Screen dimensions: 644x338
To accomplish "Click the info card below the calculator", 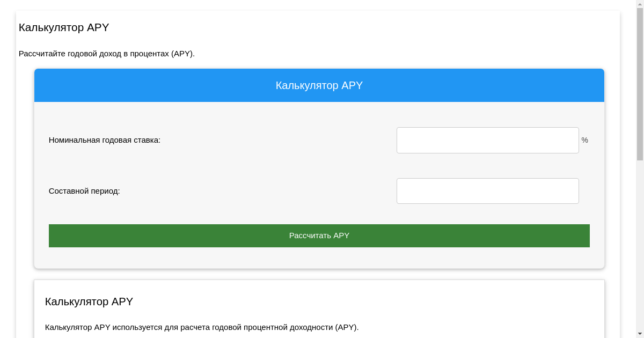I will (319, 308).
